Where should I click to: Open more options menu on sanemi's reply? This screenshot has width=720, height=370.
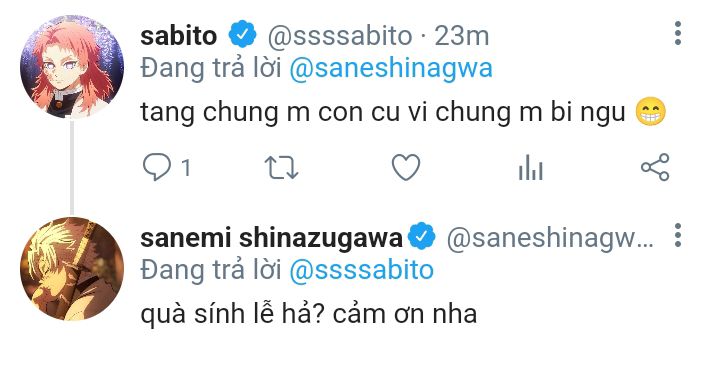tap(678, 236)
